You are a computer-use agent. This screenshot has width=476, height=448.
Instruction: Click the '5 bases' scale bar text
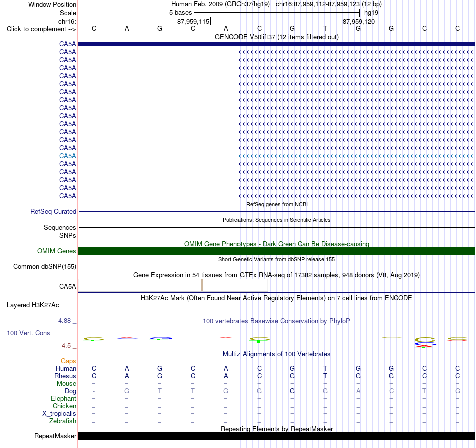(x=180, y=13)
